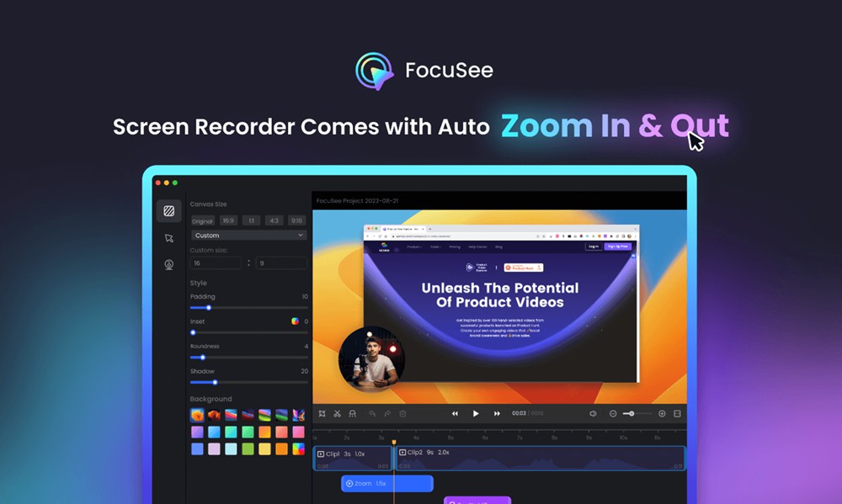This screenshot has width=842, height=504.
Task: Open the canvas background settings tab icon
Action: coord(169,211)
